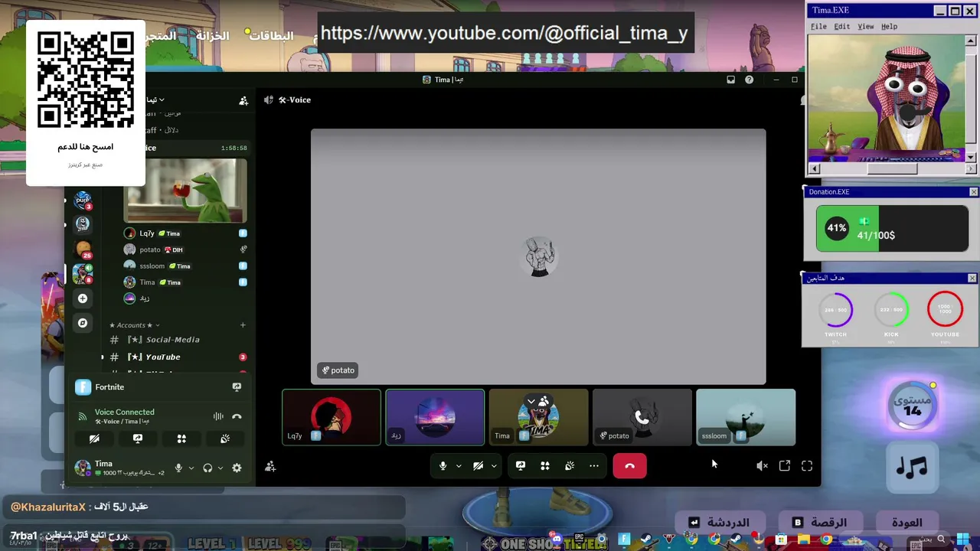This screenshot has width=980, height=551.
Task: Select the Tima participant tile
Action: [539, 417]
